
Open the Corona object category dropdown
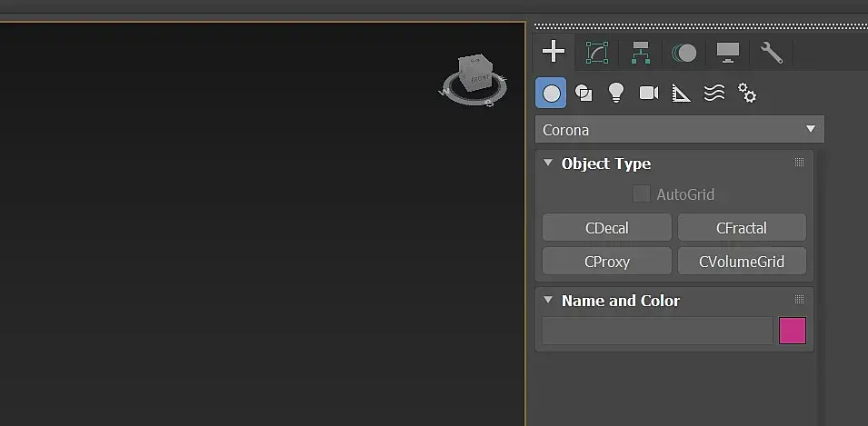point(679,130)
